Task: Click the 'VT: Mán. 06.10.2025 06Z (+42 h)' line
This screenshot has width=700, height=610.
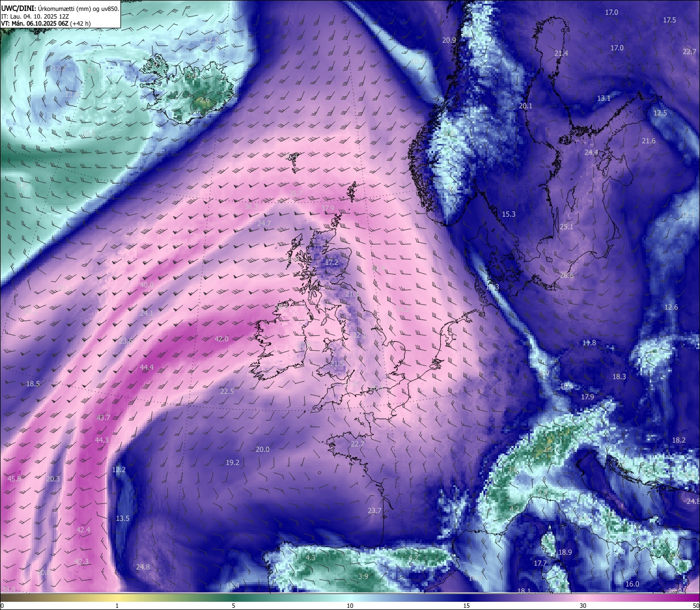Action: tap(46, 24)
